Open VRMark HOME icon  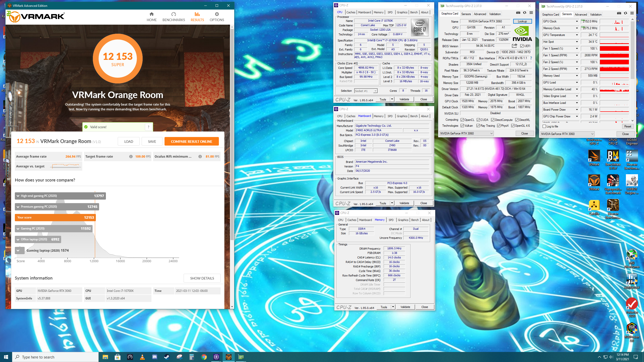point(151,14)
